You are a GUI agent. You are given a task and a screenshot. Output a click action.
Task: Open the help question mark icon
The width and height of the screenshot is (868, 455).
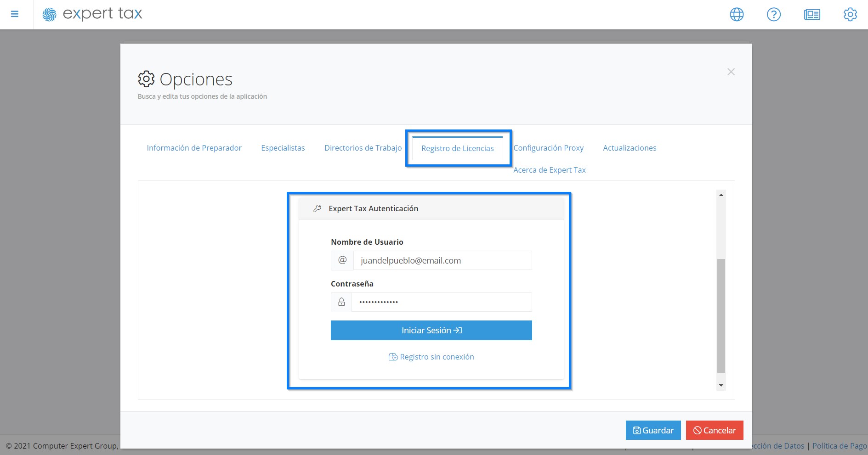(x=774, y=15)
